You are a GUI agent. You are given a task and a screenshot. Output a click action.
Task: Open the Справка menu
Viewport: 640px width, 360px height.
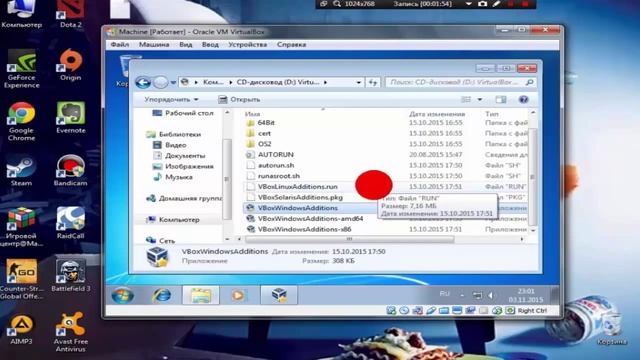[x=291, y=44]
